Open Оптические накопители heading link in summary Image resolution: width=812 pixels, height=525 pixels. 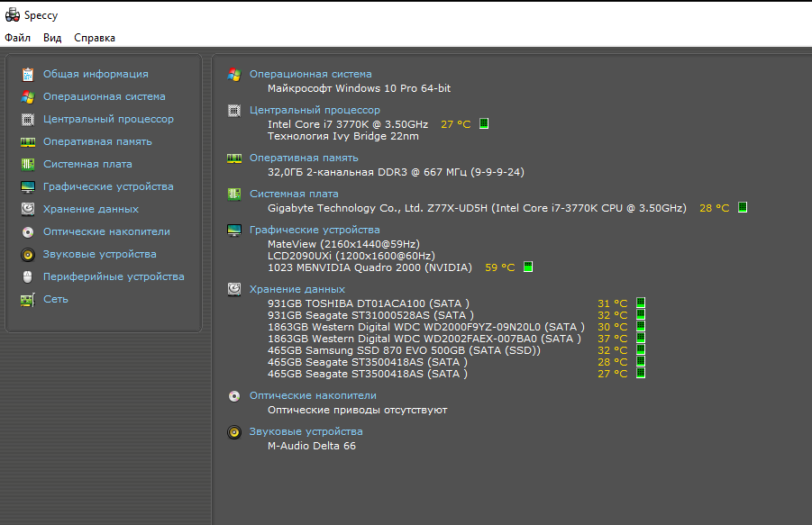(313, 395)
